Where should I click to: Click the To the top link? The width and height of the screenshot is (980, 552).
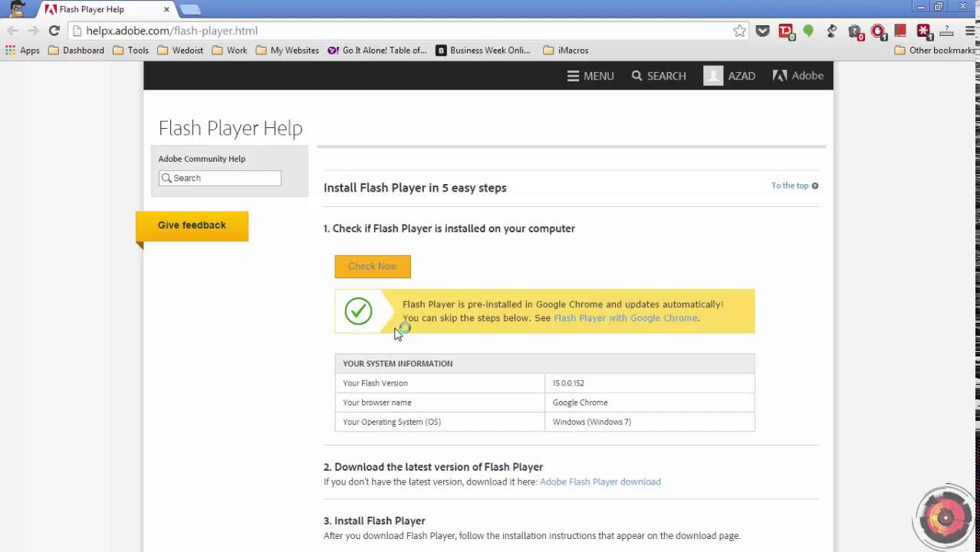(x=794, y=186)
